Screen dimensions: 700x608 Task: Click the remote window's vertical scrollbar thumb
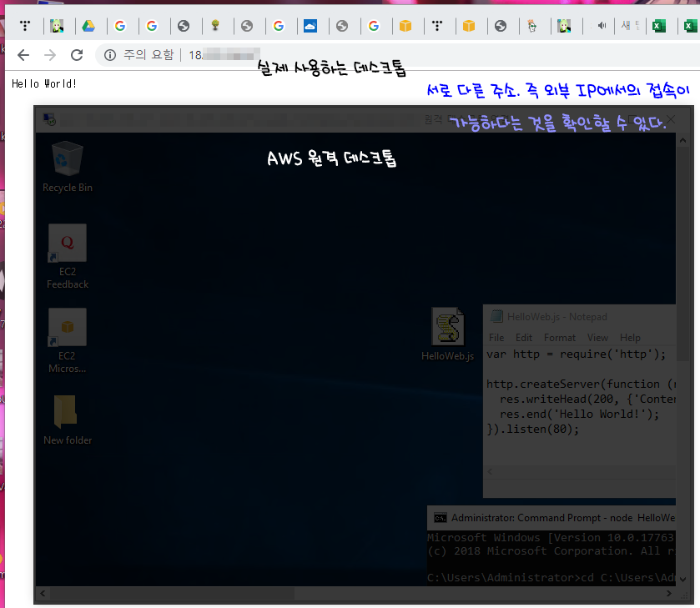(682, 254)
